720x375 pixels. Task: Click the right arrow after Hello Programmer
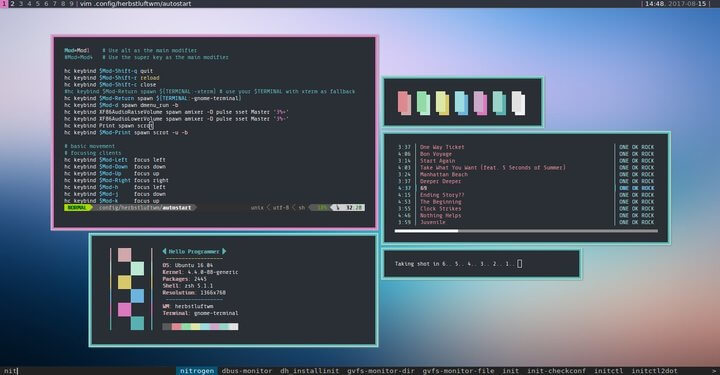pos(224,251)
